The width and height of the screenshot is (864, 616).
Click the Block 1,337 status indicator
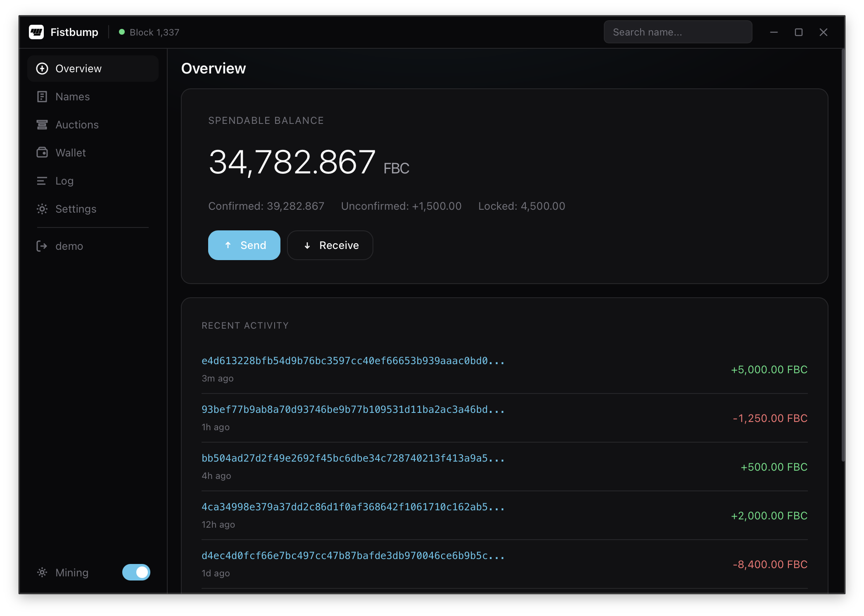pos(149,32)
